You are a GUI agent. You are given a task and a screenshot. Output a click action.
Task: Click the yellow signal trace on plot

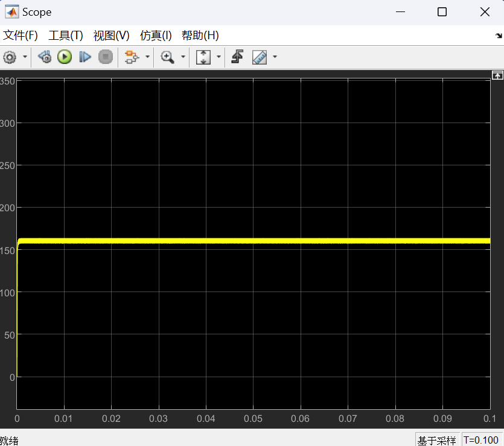(254, 241)
